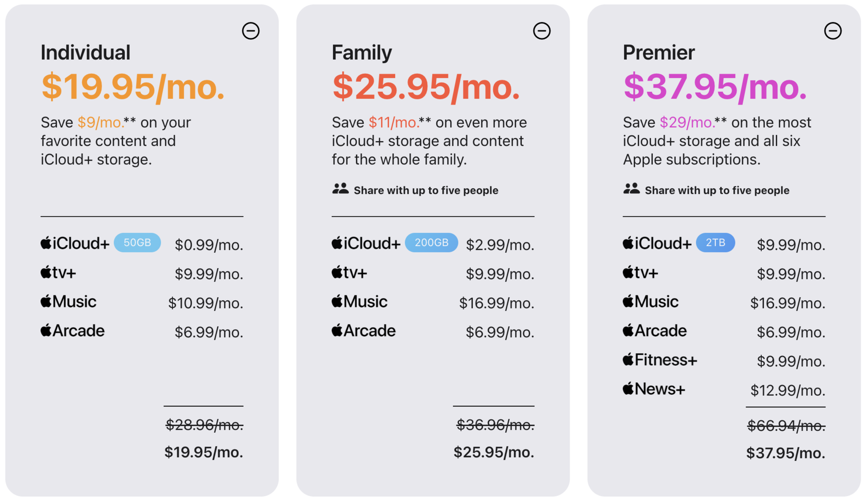Click the Apple TV+ logo in Family plan

349,273
